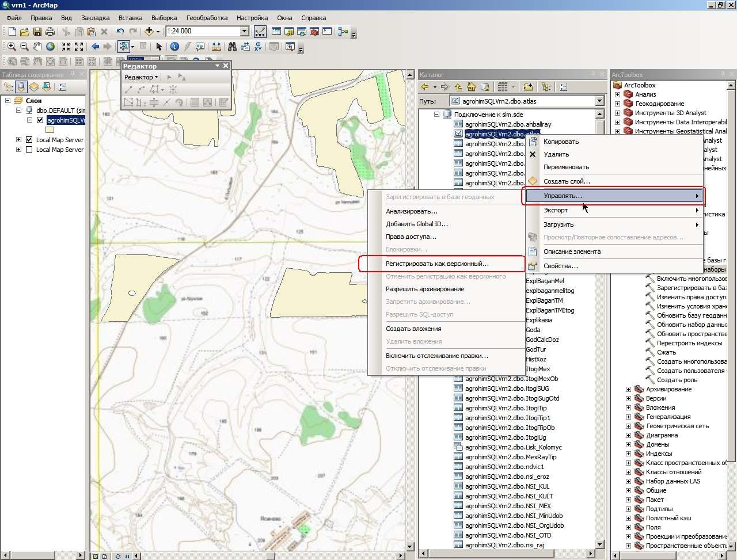Go back to previous extent
This screenshot has height=560, width=737.
pos(95,47)
